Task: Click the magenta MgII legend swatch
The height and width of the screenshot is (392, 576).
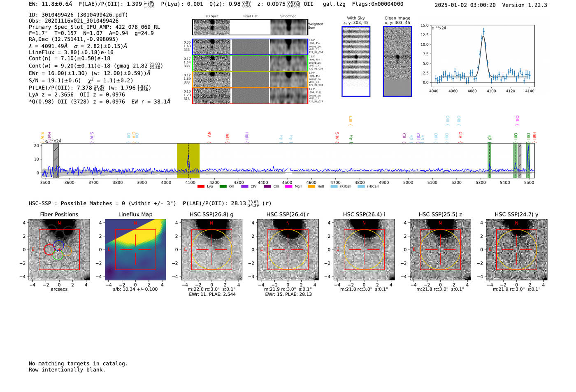Action: tap(288, 186)
